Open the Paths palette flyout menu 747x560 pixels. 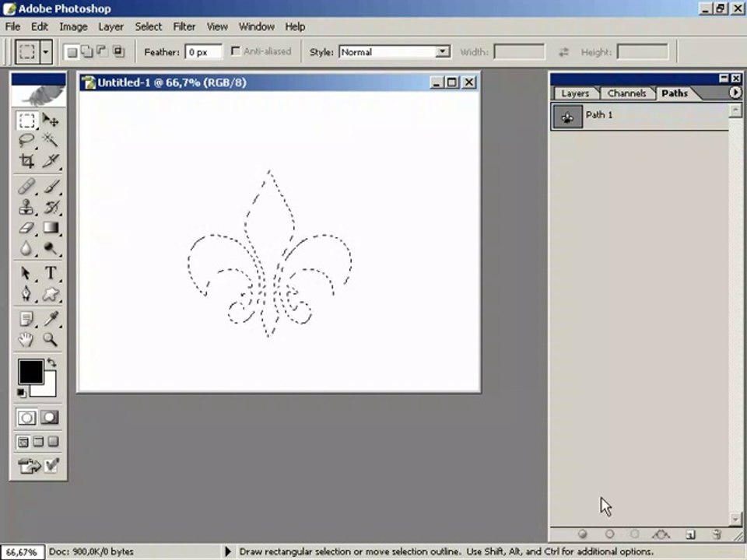click(x=735, y=93)
